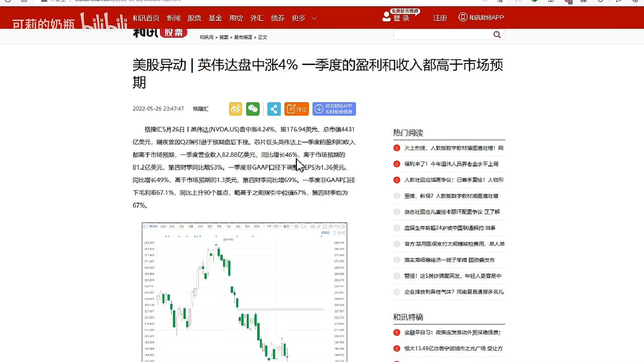Screen dimensions: 644x362
Task: Open hot article 警惕！这5类诈骗案高发
Action: [x=453, y=276]
